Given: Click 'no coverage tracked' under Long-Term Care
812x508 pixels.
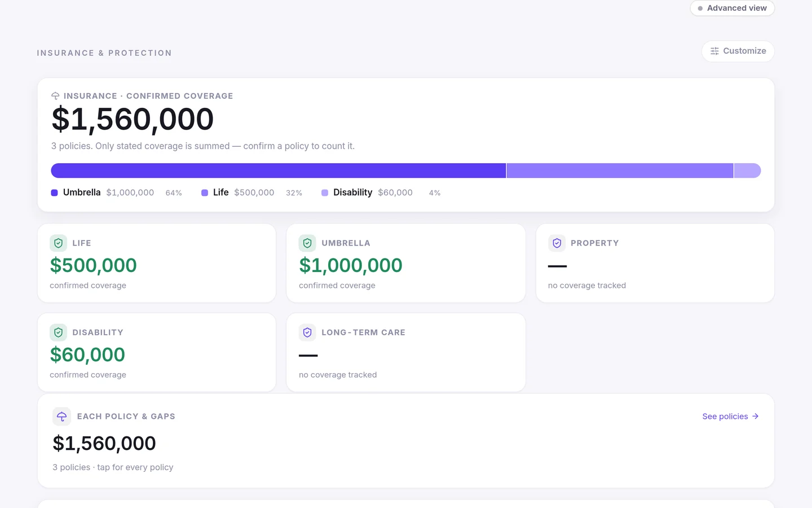Looking at the screenshot, I should click(x=338, y=375).
